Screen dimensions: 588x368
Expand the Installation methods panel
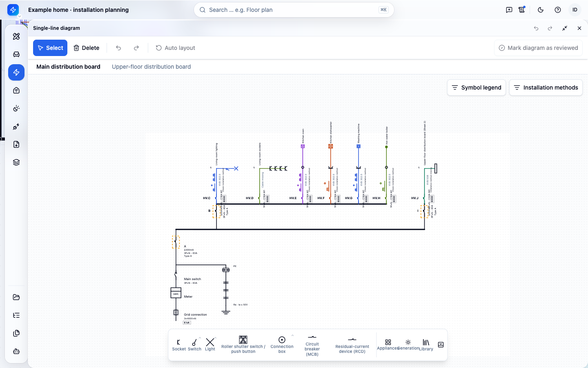546,88
